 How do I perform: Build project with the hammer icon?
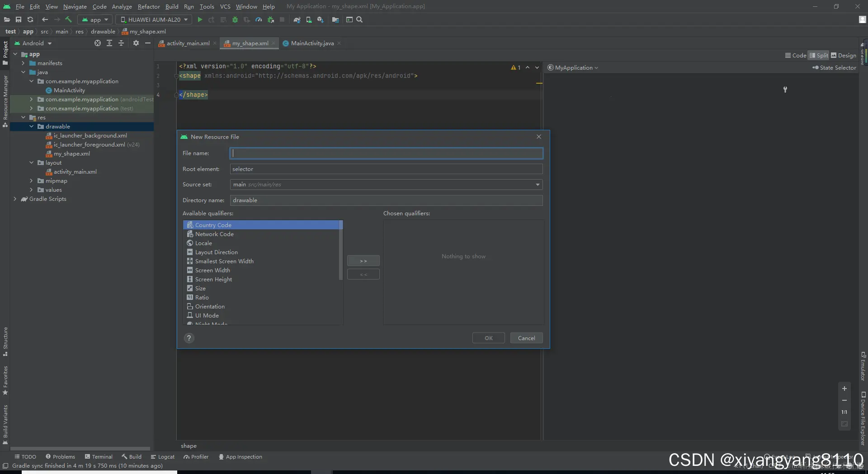point(69,19)
